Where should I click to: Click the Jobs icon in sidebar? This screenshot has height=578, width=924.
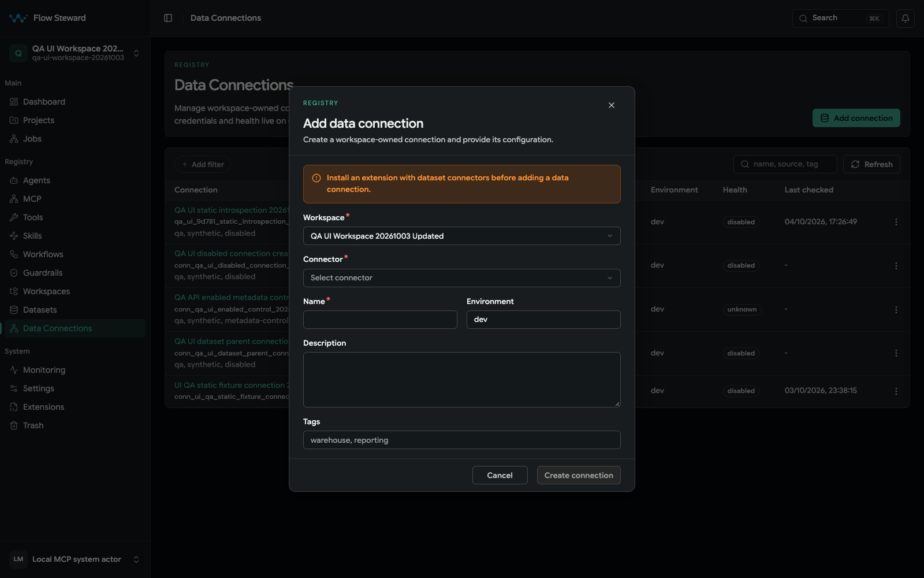click(x=14, y=139)
